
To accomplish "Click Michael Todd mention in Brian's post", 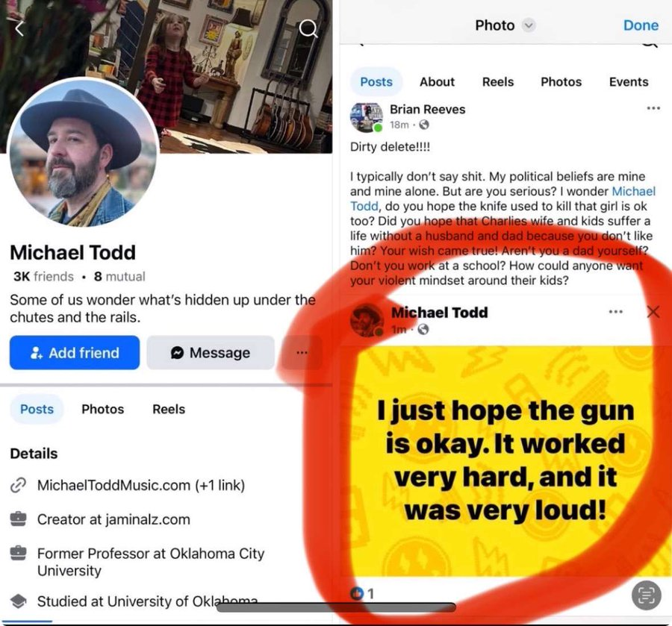I will pyautogui.click(x=633, y=191).
